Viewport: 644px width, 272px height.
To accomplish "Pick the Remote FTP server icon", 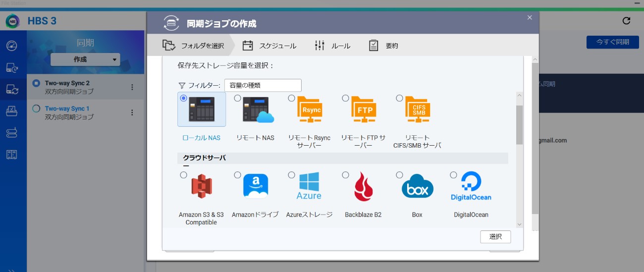I will click(x=363, y=109).
